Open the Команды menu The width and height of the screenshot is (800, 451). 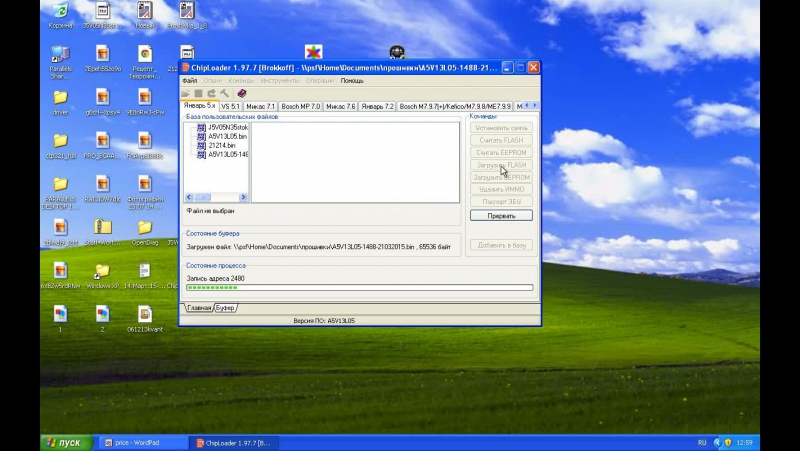[x=241, y=81]
